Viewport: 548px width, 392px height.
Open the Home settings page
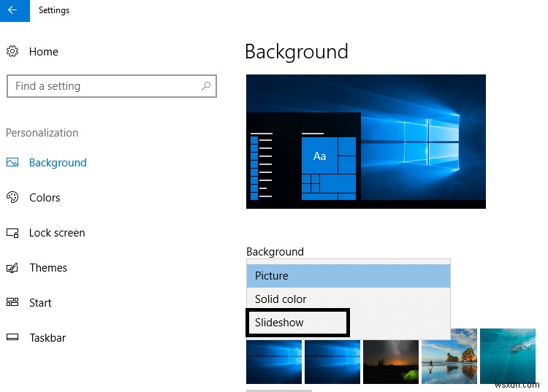(44, 52)
